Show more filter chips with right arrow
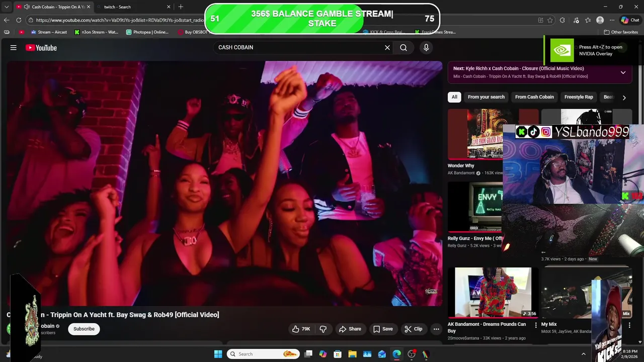This screenshot has height=362, width=644. [x=624, y=98]
